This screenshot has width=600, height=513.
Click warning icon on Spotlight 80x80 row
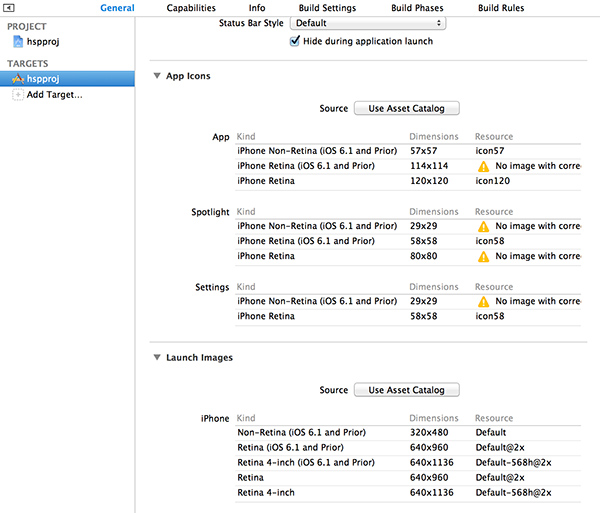(x=483, y=256)
